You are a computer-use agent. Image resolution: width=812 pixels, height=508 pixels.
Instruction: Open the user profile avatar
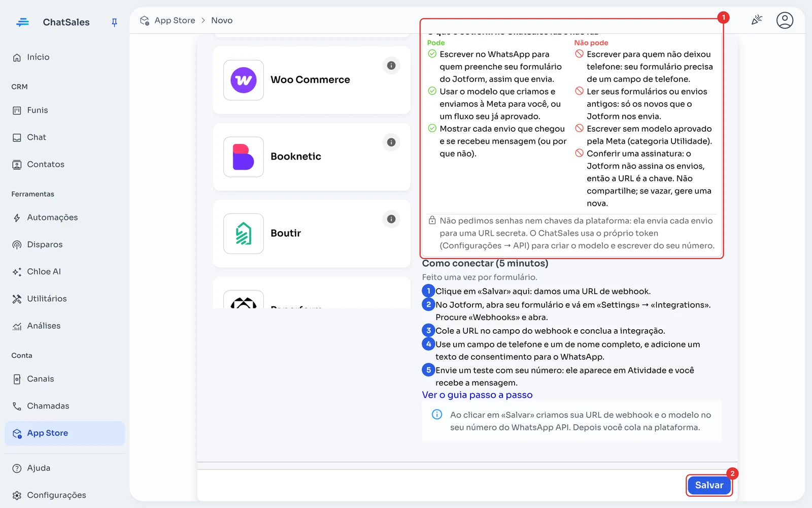pyautogui.click(x=785, y=20)
